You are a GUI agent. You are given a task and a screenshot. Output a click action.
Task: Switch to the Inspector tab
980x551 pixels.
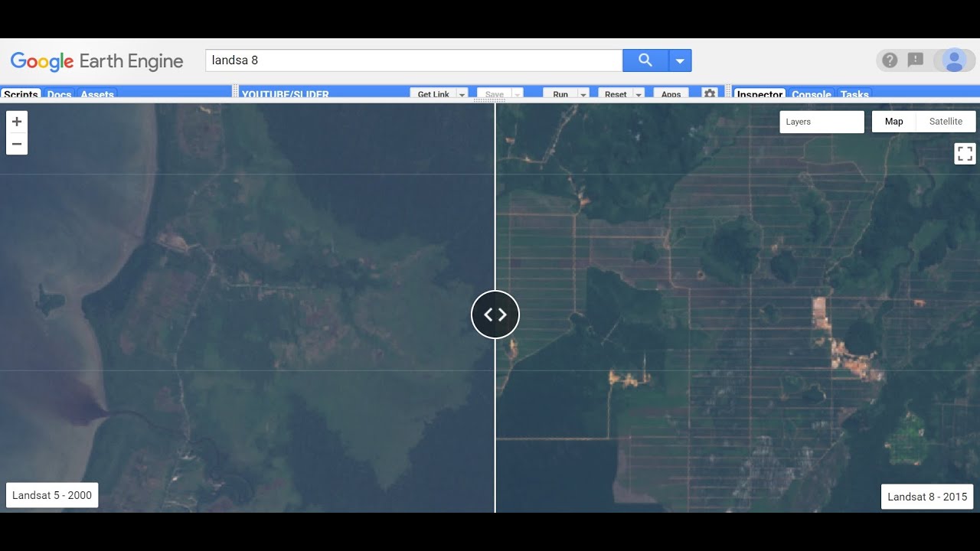click(x=759, y=94)
